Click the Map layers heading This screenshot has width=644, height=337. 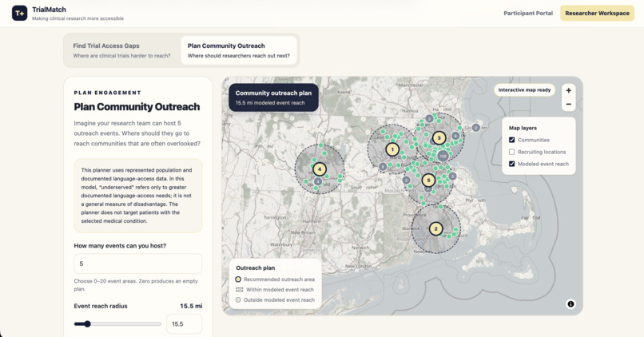click(523, 128)
